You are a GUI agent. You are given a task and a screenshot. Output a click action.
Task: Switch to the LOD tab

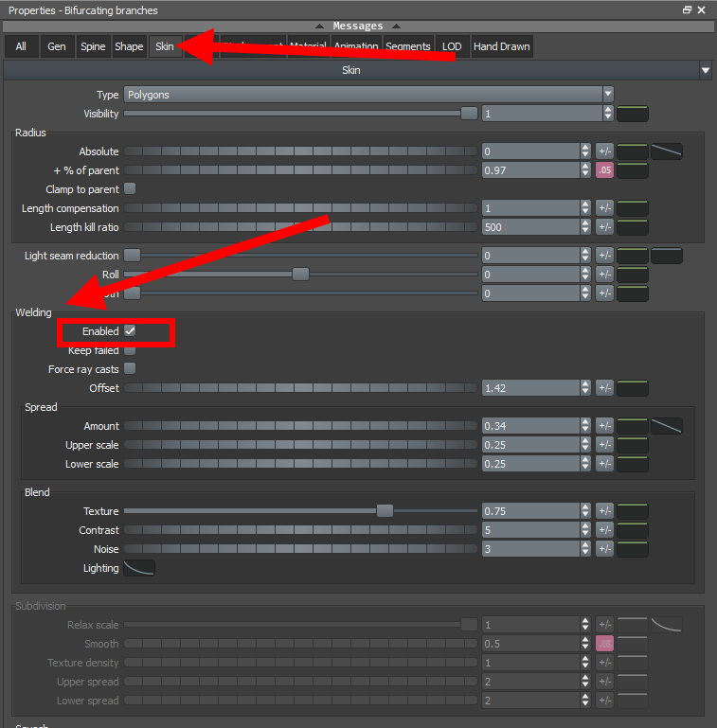point(452,46)
